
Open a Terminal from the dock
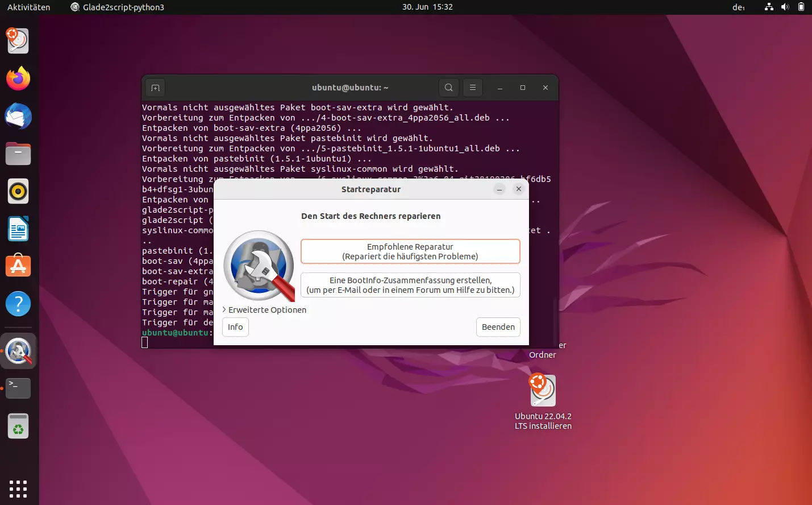18,388
